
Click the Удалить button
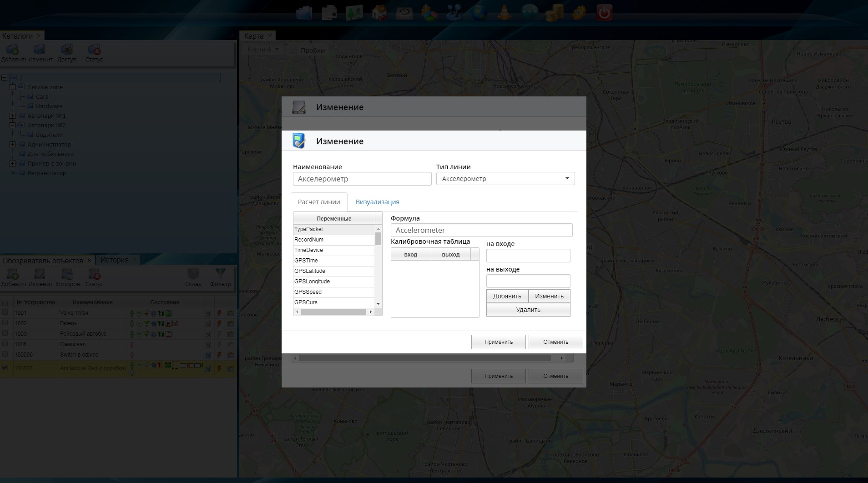tap(528, 310)
